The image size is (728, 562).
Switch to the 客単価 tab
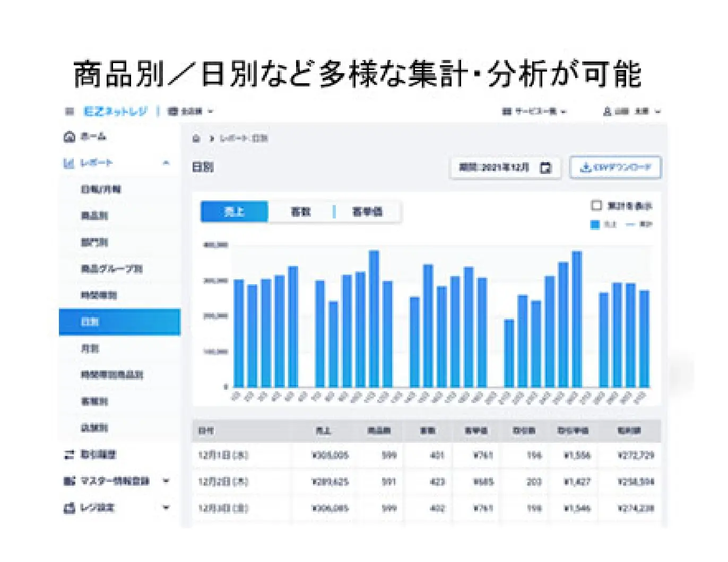(367, 212)
